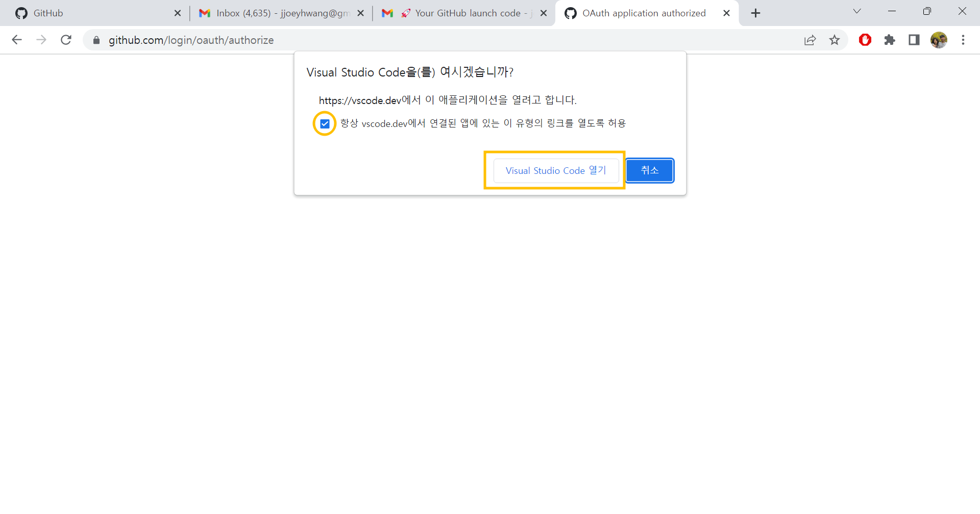Open the Chrome three-dot menu
Viewport: 980px width, 514px height.
963,40
